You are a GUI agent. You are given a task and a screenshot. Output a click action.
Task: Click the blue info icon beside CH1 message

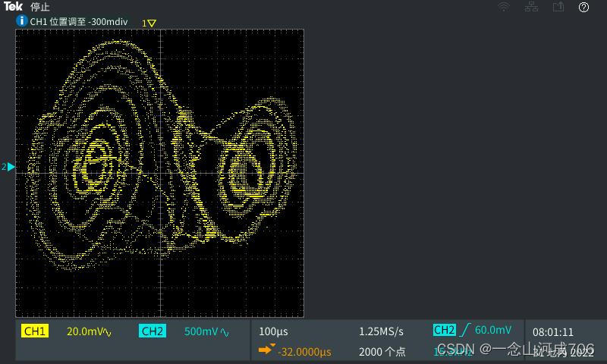(x=22, y=20)
